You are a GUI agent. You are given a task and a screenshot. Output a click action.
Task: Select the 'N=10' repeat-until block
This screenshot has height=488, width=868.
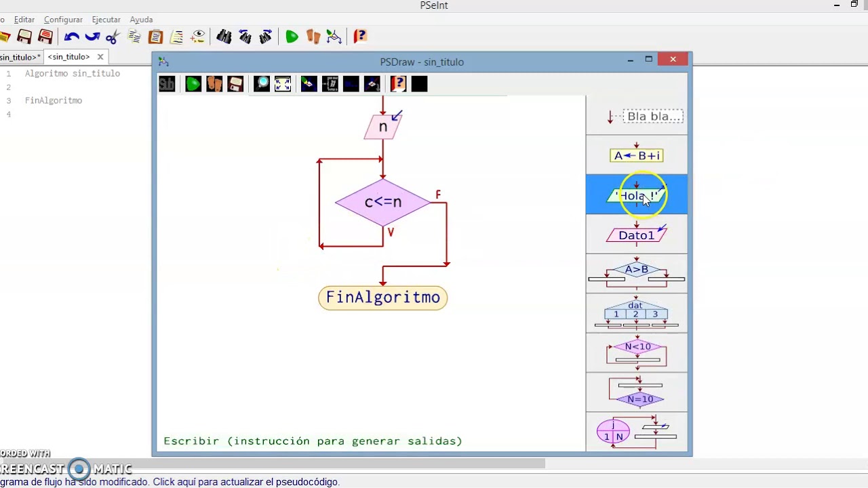(x=637, y=392)
